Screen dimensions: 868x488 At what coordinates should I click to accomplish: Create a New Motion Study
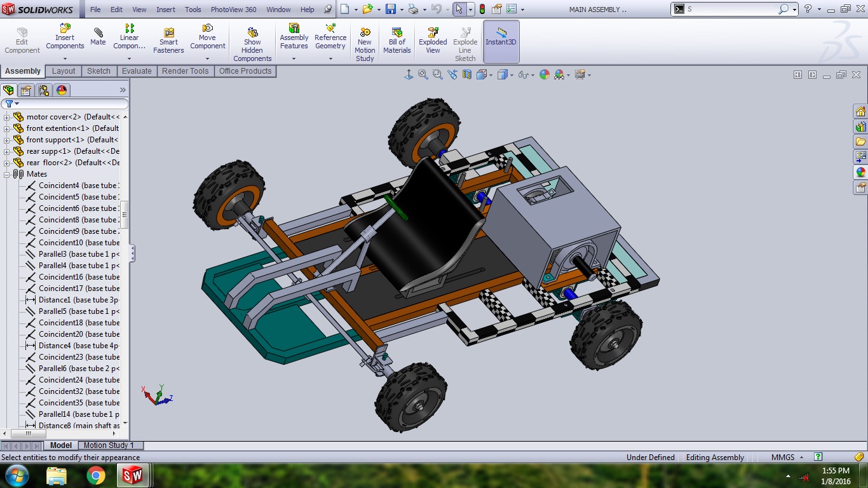(365, 44)
